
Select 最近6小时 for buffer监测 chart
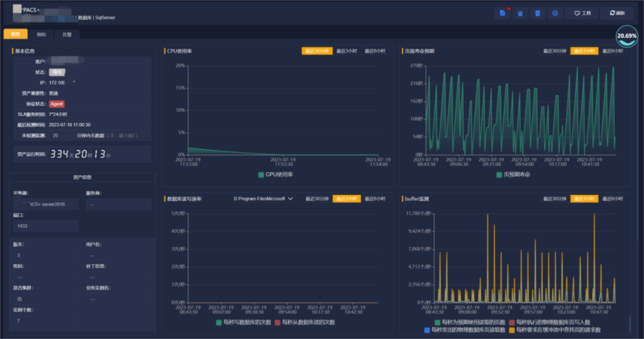[x=613, y=199]
